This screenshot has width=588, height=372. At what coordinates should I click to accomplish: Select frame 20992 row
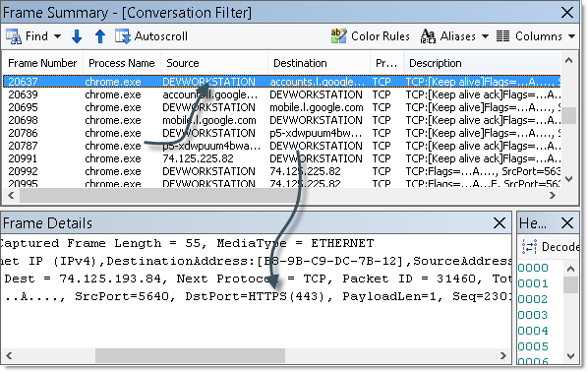tap(282, 171)
